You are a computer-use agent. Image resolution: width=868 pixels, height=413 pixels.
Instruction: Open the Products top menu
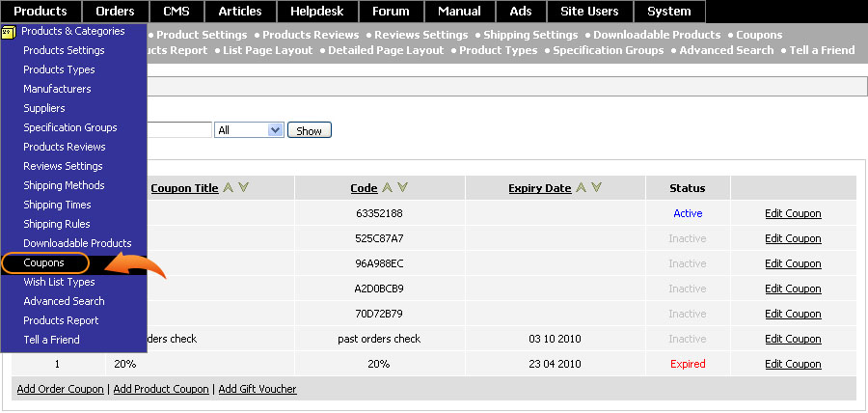[41, 11]
